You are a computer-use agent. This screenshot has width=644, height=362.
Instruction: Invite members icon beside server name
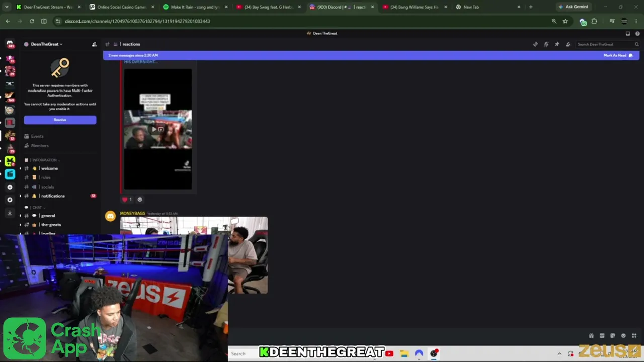(x=94, y=44)
